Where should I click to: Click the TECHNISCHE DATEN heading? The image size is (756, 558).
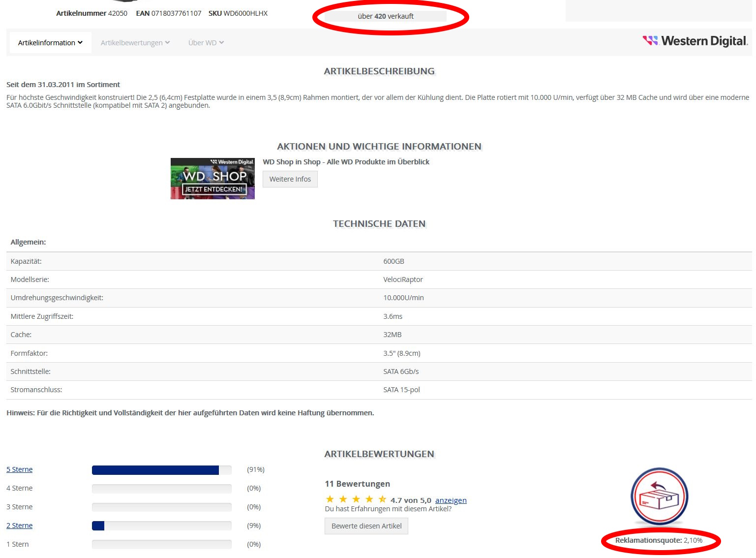coord(379,224)
